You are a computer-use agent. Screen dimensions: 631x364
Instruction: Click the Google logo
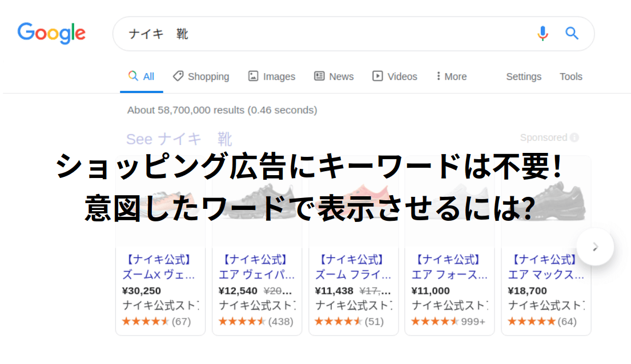point(51,33)
